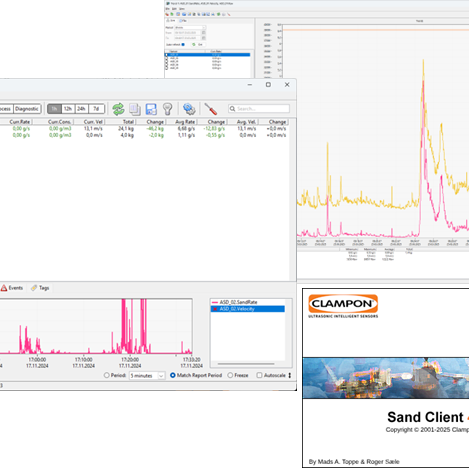Open Edit menu in Trend window
This screenshot has height=468, width=469.
click(174, 9)
